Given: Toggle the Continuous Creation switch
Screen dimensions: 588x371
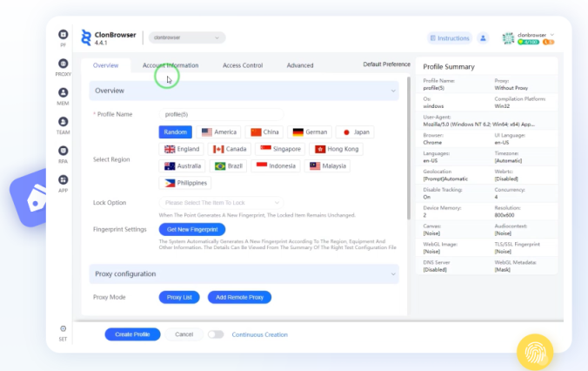Looking at the screenshot, I should click(x=215, y=334).
